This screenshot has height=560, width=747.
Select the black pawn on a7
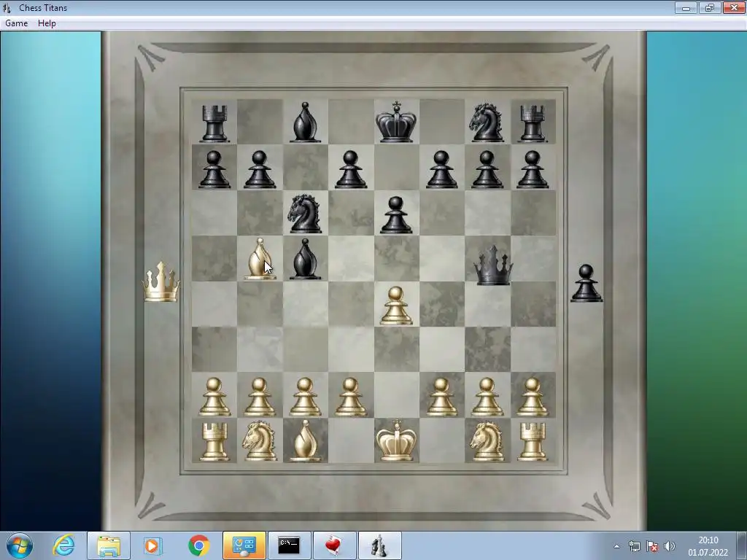[x=214, y=169]
